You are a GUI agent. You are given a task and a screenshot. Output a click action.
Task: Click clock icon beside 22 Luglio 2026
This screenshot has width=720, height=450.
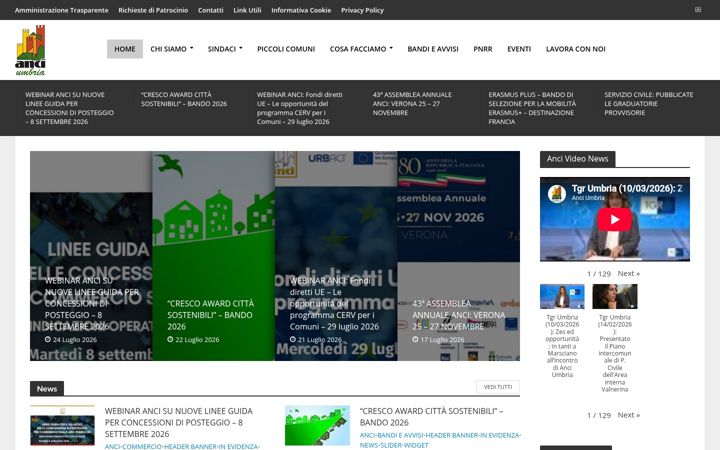[170, 339]
